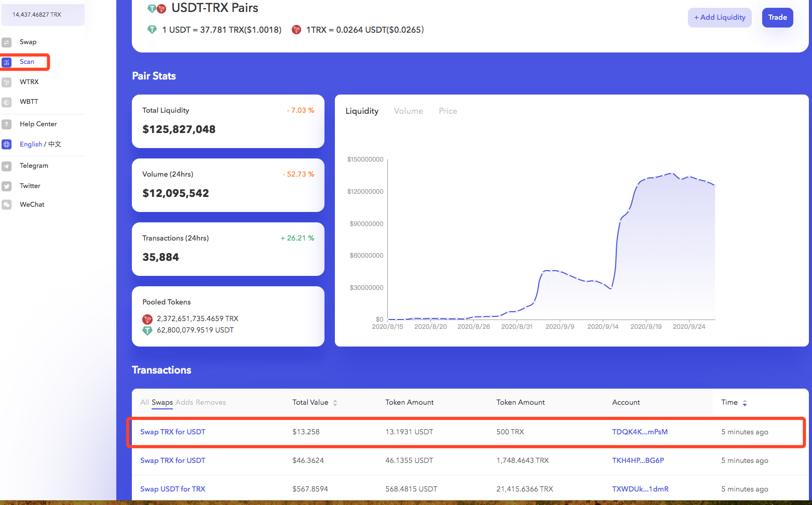
Task: Switch the chart to the Price tab
Action: point(448,111)
